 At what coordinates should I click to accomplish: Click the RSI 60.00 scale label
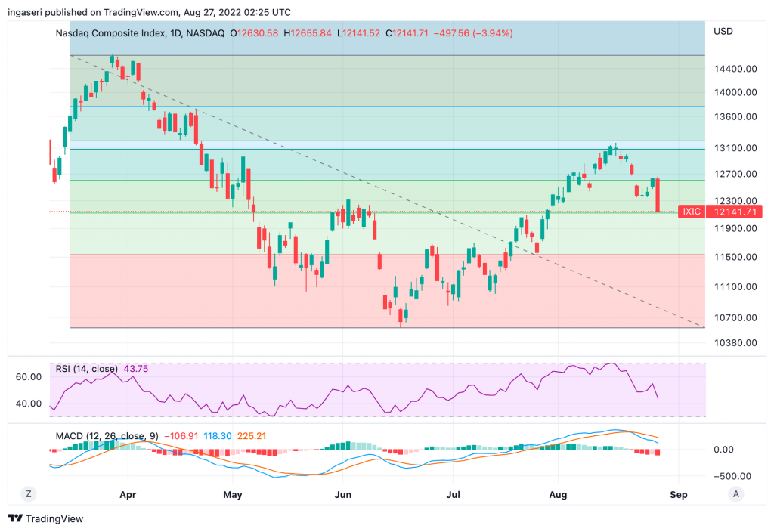pyautogui.click(x=29, y=377)
